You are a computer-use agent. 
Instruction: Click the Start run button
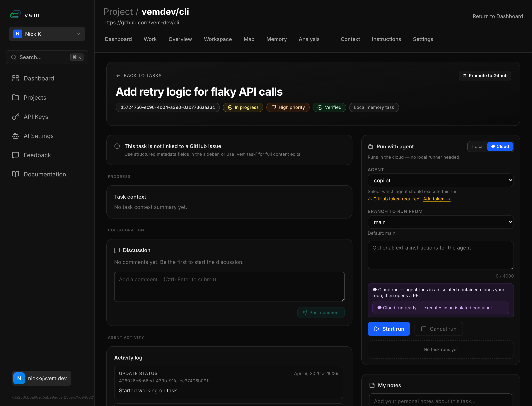click(388, 329)
